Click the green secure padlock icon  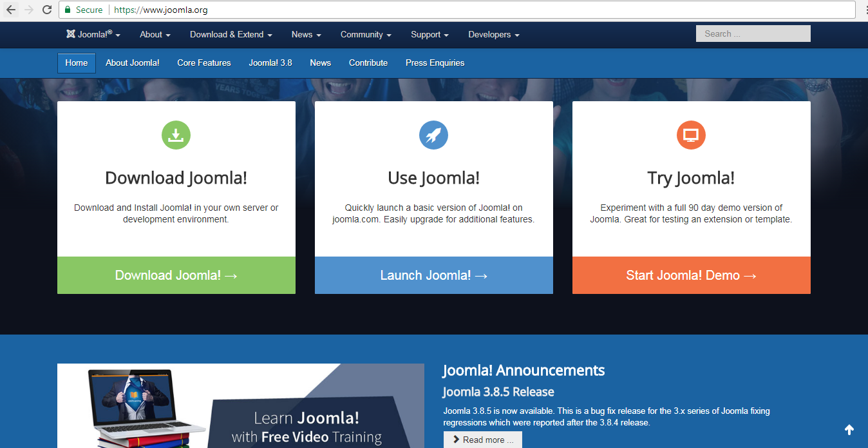coord(68,10)
